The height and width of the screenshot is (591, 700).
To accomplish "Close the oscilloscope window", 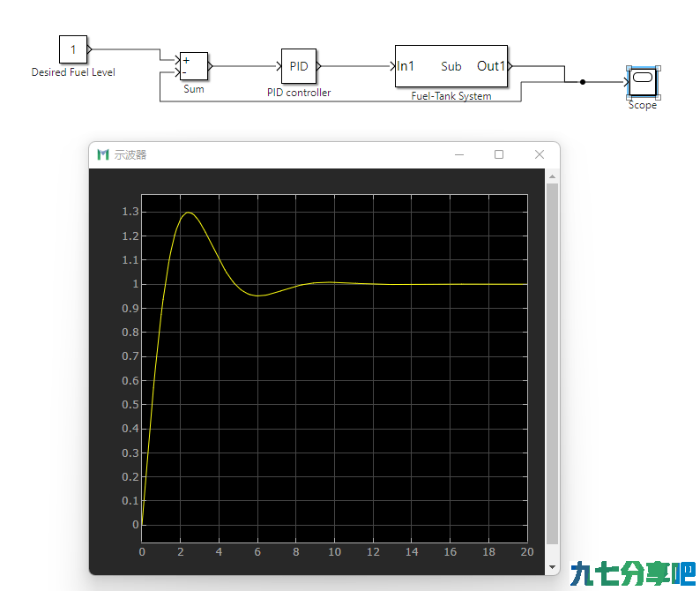I will pyautogui.click(x=540, y=154).
